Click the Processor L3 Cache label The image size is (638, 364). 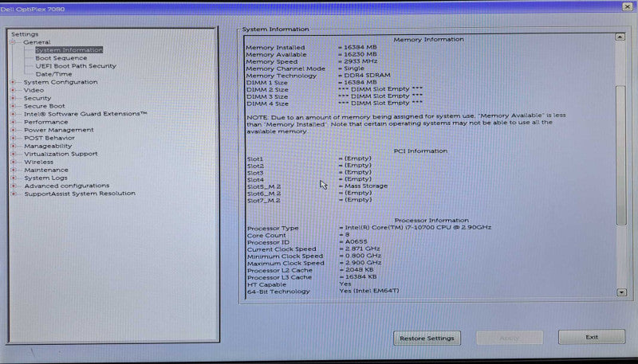280,277
